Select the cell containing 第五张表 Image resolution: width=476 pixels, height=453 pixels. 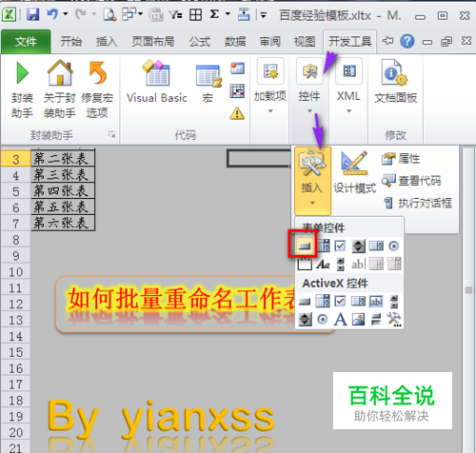pos(63,207)
